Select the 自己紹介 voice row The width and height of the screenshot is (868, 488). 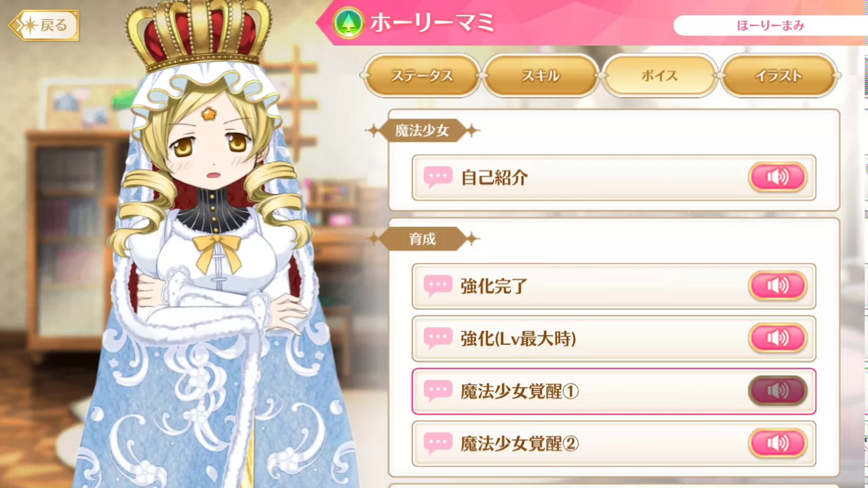[614, 178]
